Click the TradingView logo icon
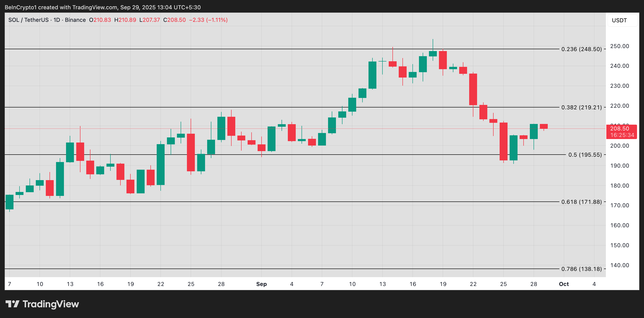This screenshot has width=644, height=318. [x=12, y=304]
